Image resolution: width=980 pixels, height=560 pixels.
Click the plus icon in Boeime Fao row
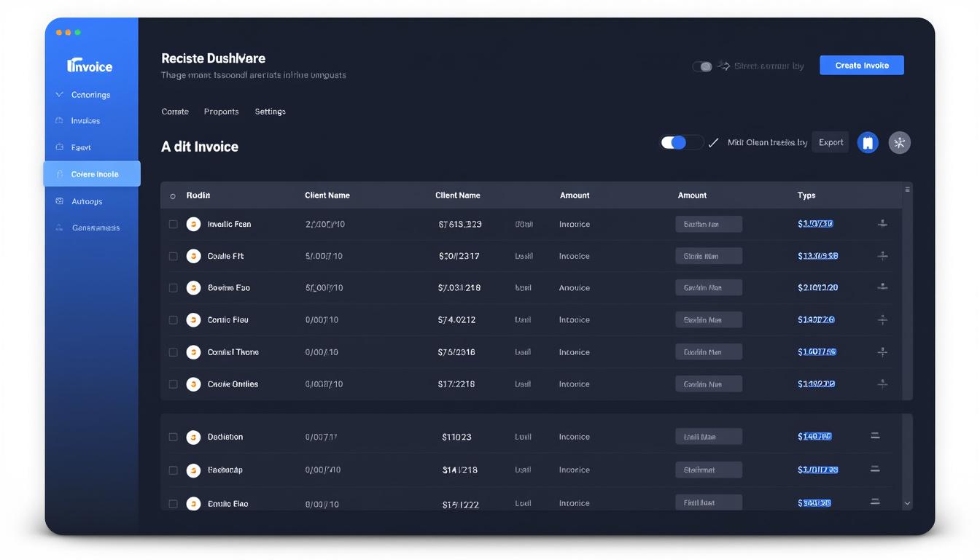pyautogui.click(x=882, y=287)
